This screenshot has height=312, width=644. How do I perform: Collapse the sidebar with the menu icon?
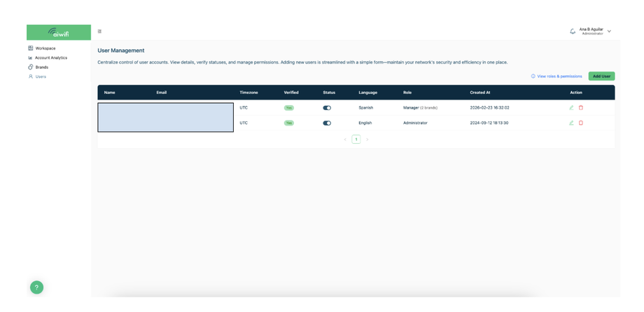100,32
